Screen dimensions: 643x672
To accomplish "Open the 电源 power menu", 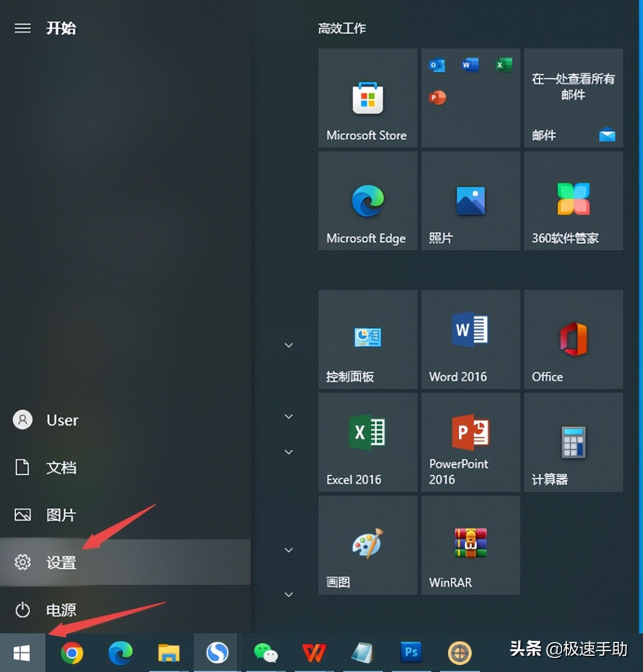I will (x=61, y=610).
